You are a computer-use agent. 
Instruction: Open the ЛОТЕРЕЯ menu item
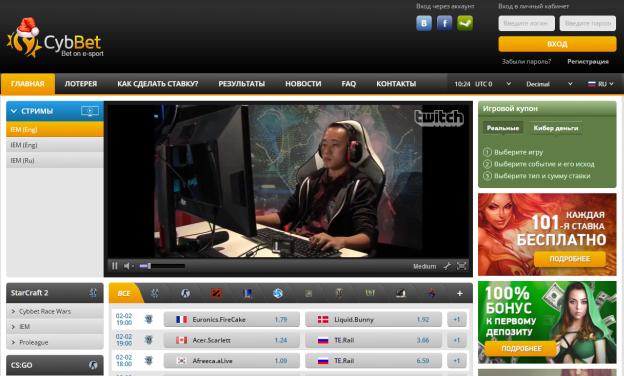pos(81,84)
